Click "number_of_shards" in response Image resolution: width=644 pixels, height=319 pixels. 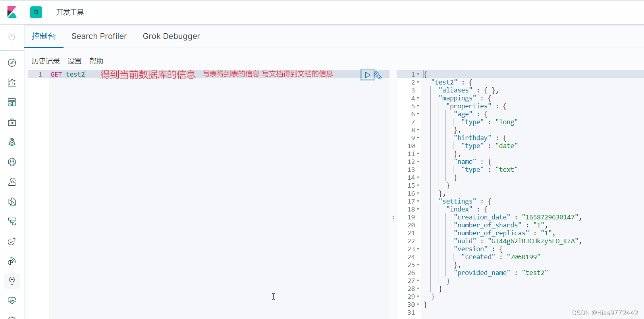tap(488, 225)
